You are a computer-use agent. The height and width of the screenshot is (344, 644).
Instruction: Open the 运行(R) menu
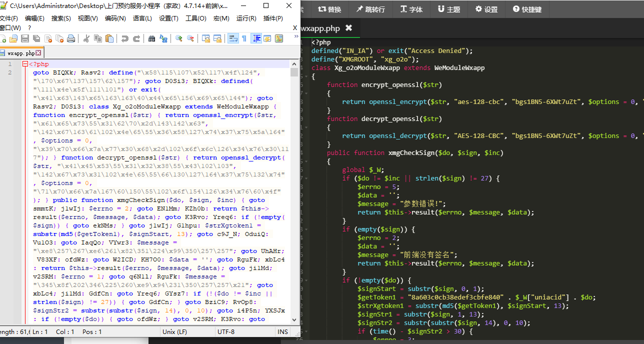click(246, 18)
